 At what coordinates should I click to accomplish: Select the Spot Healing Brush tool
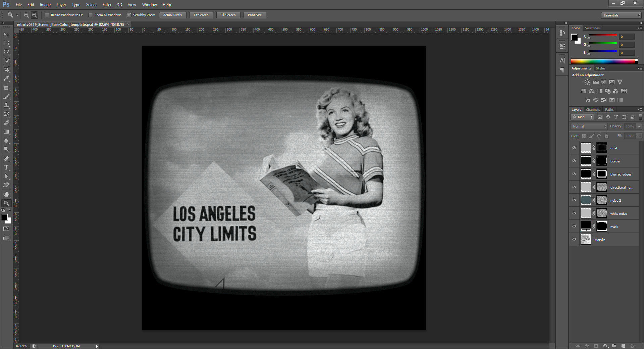click(6, 88)
